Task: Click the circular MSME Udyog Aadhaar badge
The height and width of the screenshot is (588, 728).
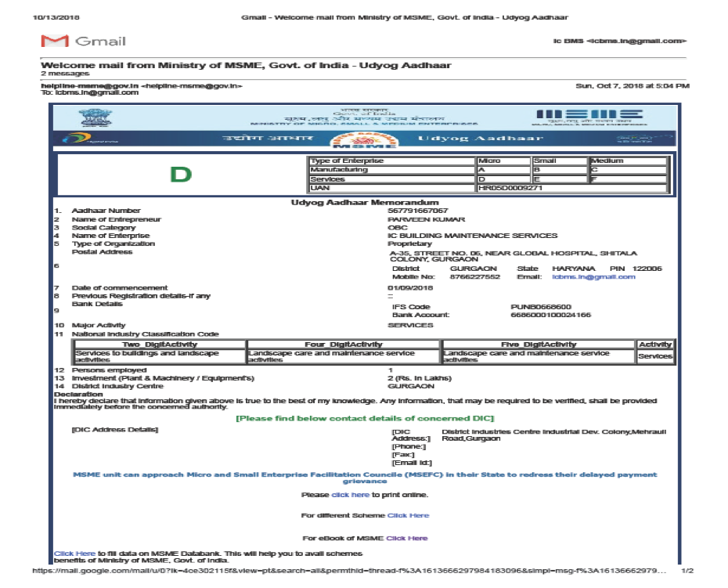Action: [365, 141]
